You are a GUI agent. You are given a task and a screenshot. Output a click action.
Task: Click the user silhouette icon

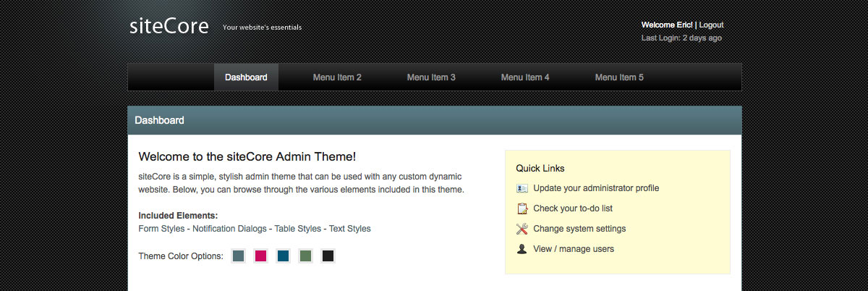[x=522, y=249]
